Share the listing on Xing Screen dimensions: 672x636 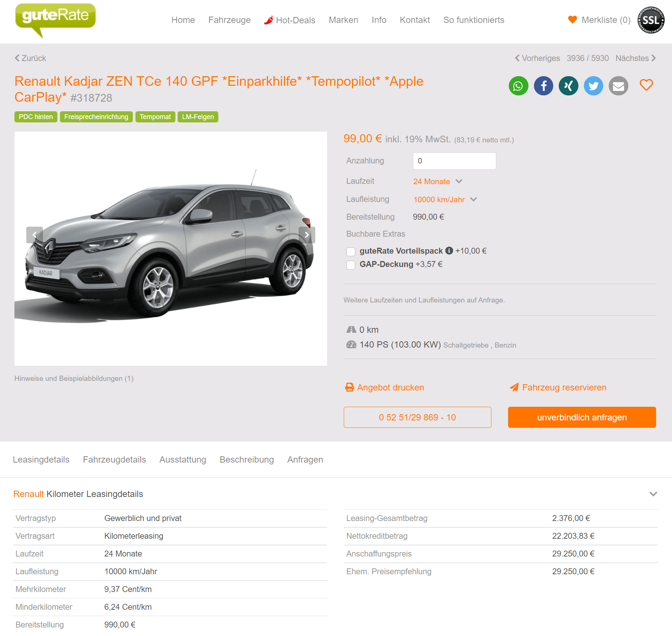tap(568, 86)
